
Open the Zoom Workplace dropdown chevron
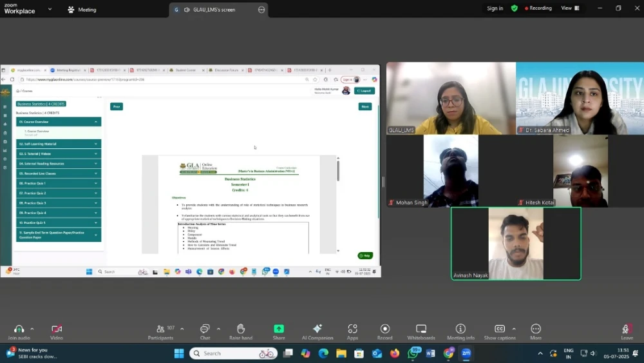point(50,10)
